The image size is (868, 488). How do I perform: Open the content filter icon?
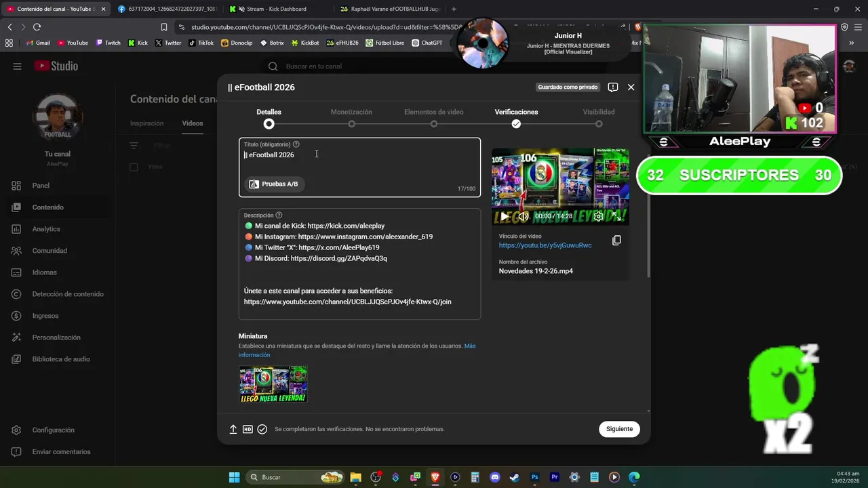coord(134,146)
